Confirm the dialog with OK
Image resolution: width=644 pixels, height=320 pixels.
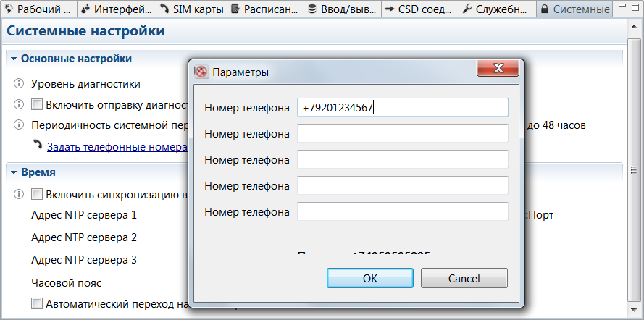(x=370, y=278)
